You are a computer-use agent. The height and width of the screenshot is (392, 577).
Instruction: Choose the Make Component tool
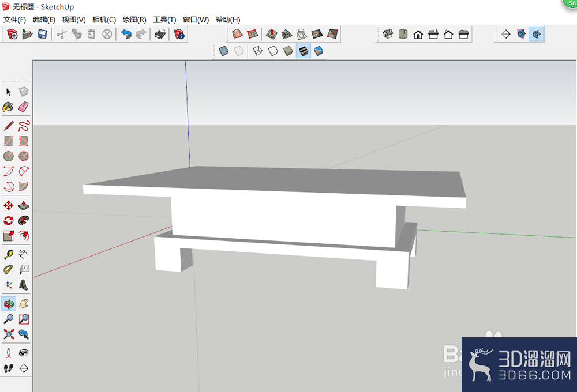[x=24, y=92]
